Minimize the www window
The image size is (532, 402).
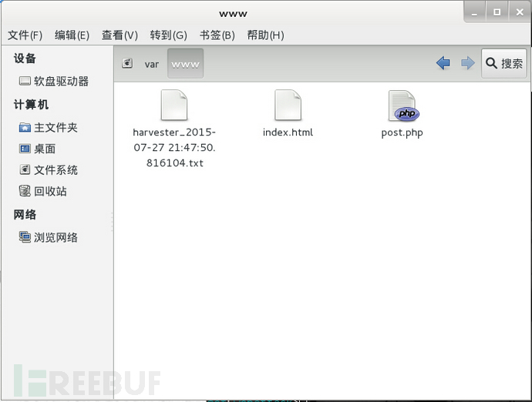tap(474, 12)
